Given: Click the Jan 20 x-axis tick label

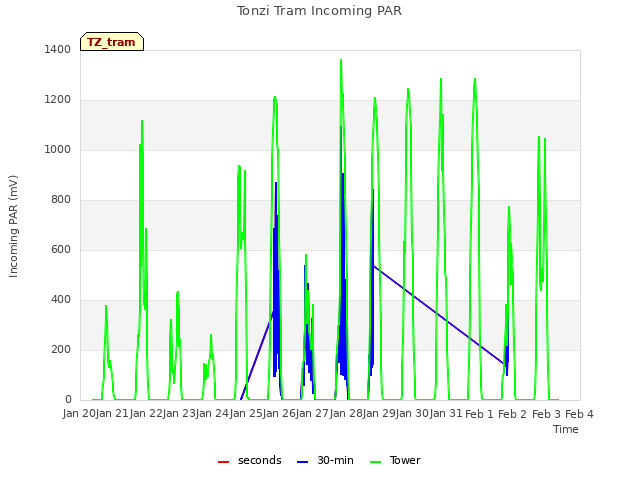Looking at the screenshot, I should pyautogui.click(x=79, y=414).
